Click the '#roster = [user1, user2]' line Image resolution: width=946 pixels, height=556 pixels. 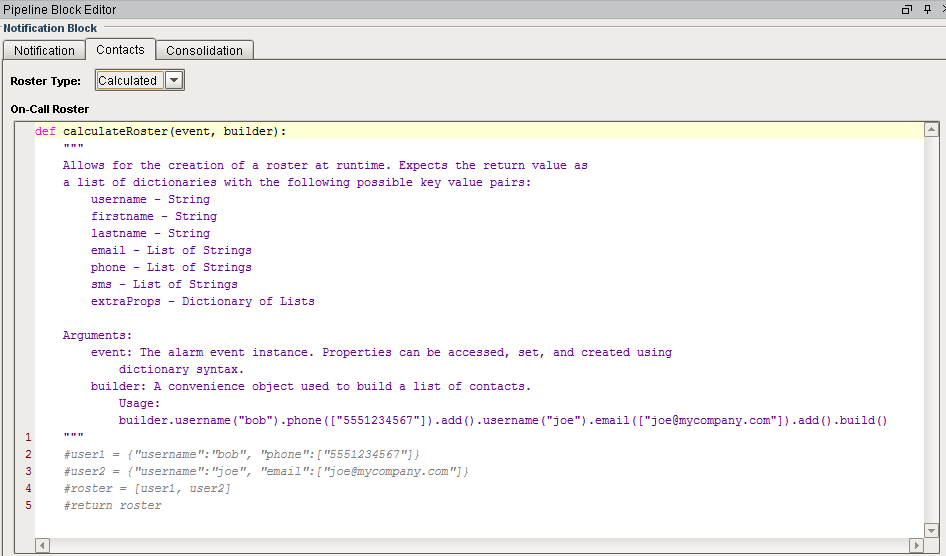[147, 488]
